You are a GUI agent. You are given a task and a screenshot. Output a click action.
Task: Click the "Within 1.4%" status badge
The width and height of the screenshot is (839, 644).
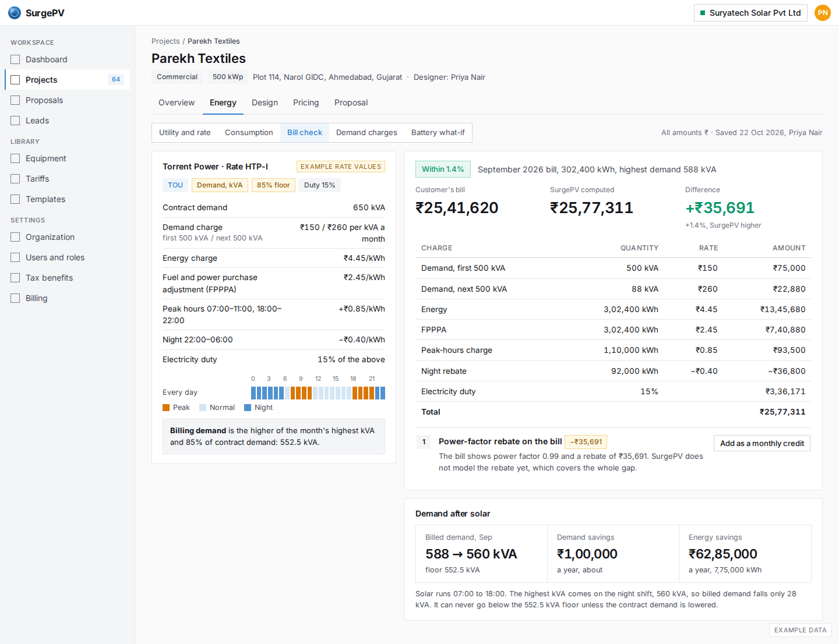(x=443, y=169)
